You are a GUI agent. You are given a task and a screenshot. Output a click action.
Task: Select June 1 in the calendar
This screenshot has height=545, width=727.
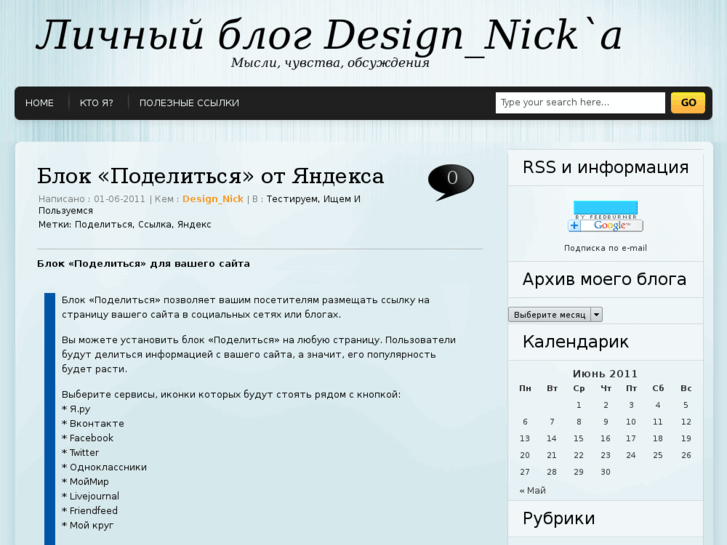579,405
